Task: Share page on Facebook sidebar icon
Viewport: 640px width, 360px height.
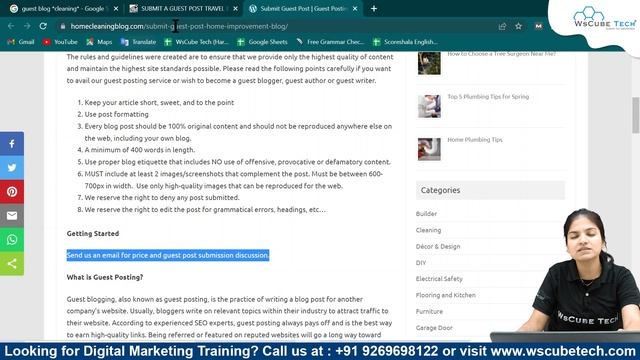Action: tap(12, 144)
